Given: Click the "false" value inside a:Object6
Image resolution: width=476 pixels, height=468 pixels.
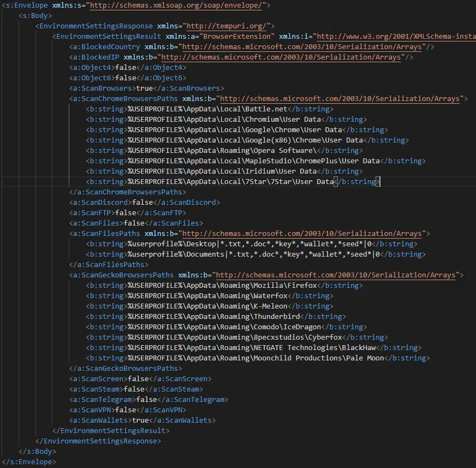Looking at the screenshot, I should click(x=126, y=78).
